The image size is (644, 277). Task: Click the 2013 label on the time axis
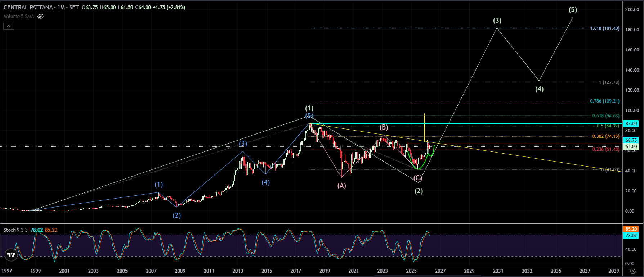[238, 271]
